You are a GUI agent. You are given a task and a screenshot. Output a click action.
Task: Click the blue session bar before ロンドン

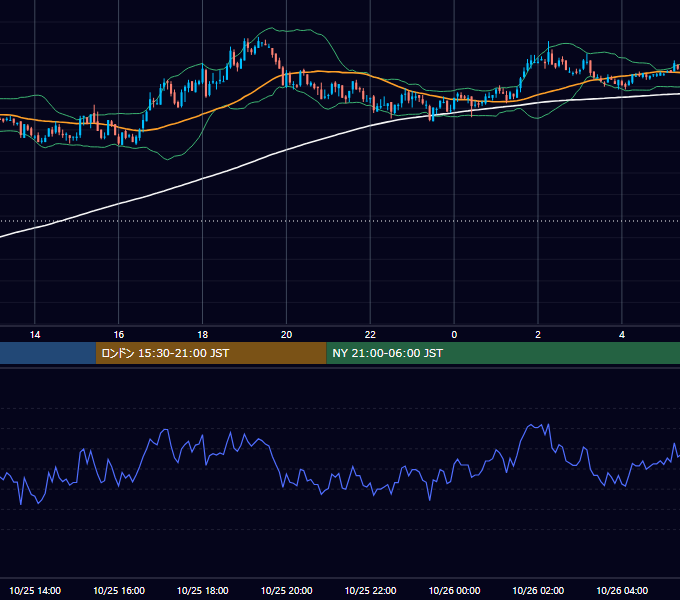pyautogui.click(x=48, y=353)
